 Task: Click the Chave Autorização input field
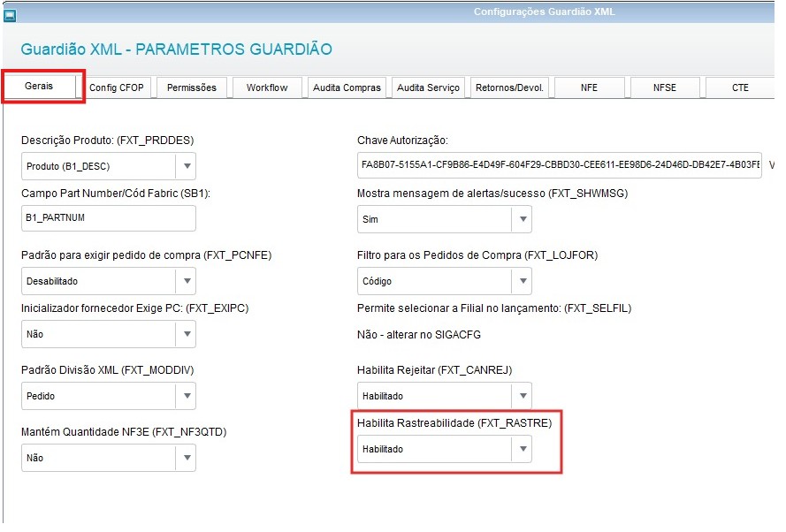[560, 164]
